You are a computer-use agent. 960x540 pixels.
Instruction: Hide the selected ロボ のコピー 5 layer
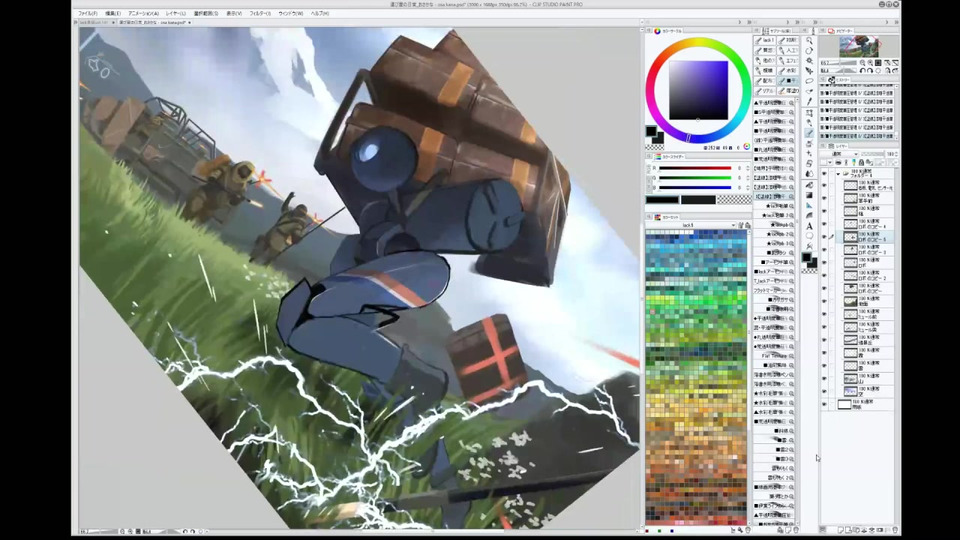click(823, 236)
